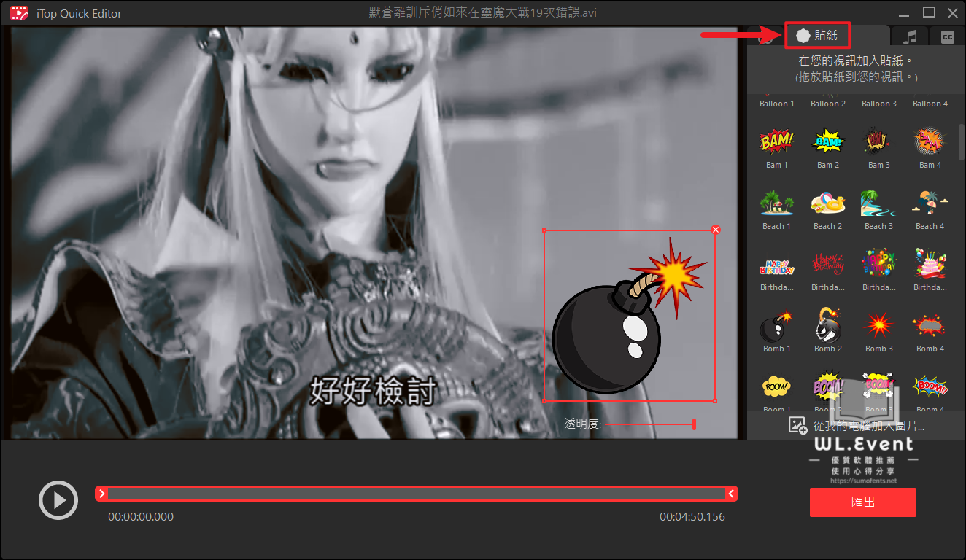
Task: Add the Bam 1 sticker
Action: (776, 141)
